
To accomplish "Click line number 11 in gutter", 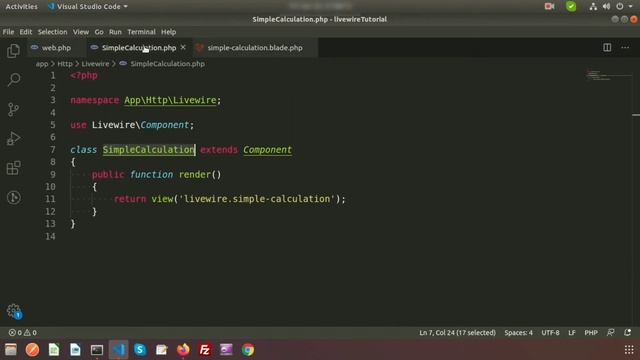I will pyautogui.click(x=50, y=199).
